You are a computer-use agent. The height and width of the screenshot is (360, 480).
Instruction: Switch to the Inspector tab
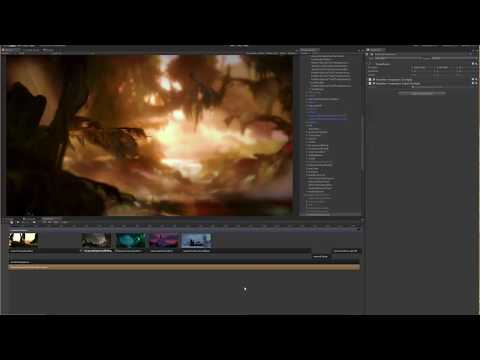(x=376, y=50)
